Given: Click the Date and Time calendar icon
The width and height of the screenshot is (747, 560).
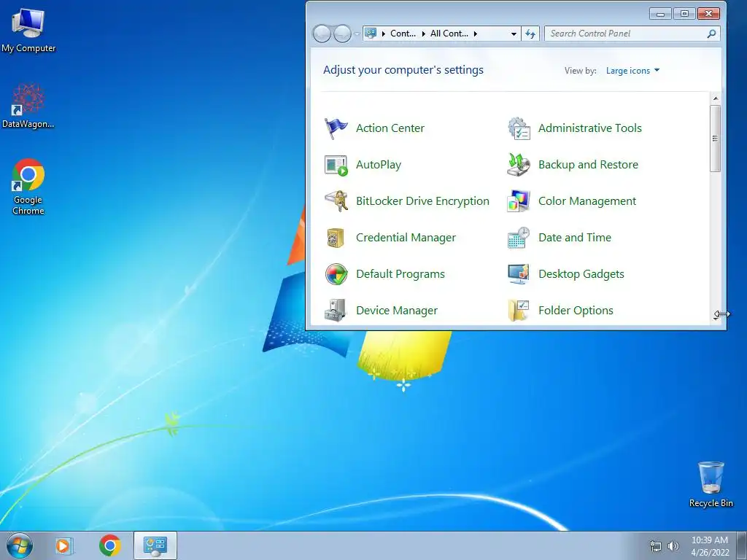Looking at the screenshot, I should coord(519,238).
